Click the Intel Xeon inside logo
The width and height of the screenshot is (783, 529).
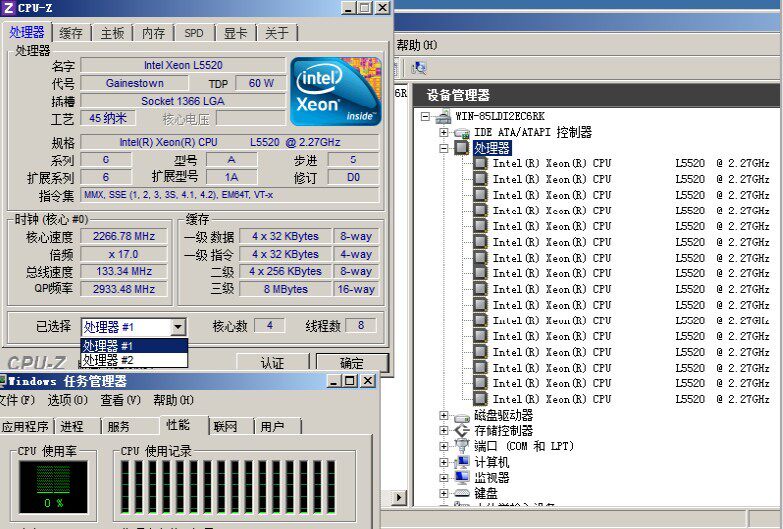(336, 91)
